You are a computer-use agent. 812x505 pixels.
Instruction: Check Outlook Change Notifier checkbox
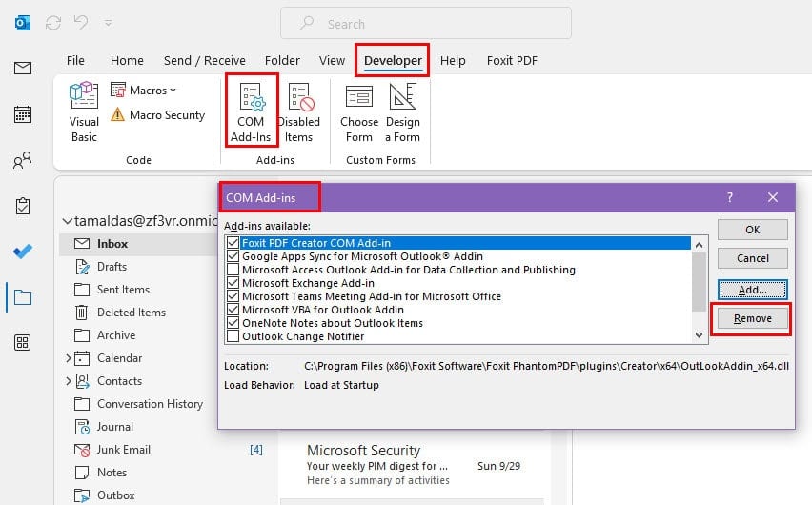(x=233, y=336)
